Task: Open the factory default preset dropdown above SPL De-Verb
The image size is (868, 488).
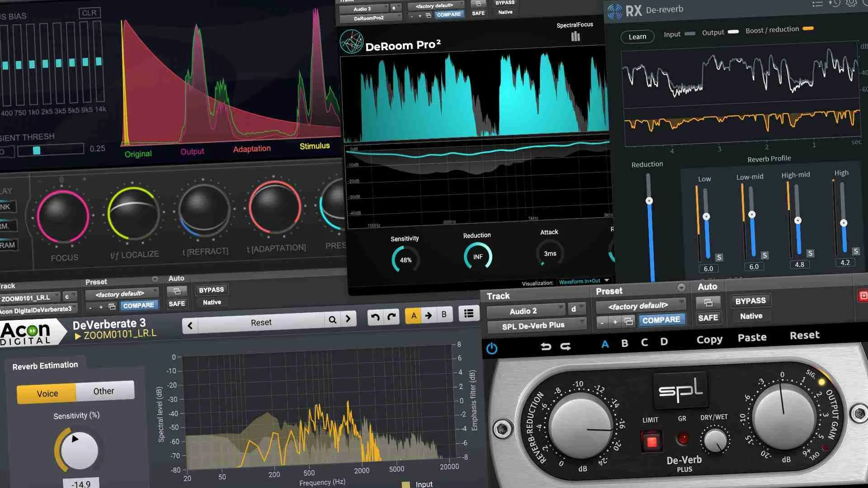Action: (x=640, y=305)
